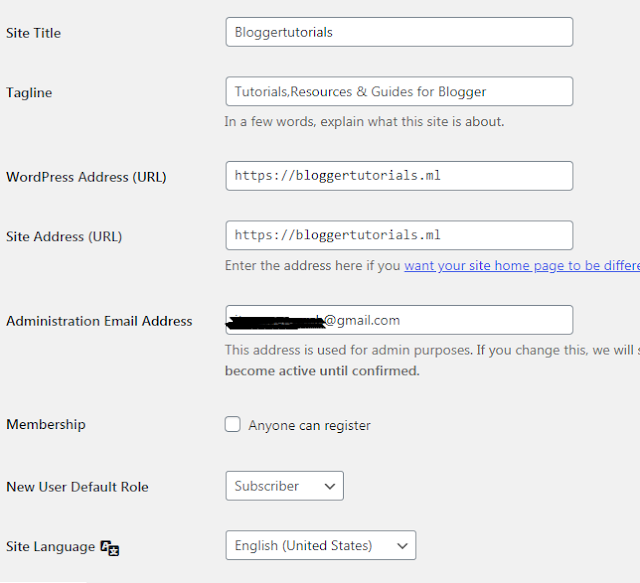
Task: Click the 'Site Language' label text
Action: click(50, 547)
